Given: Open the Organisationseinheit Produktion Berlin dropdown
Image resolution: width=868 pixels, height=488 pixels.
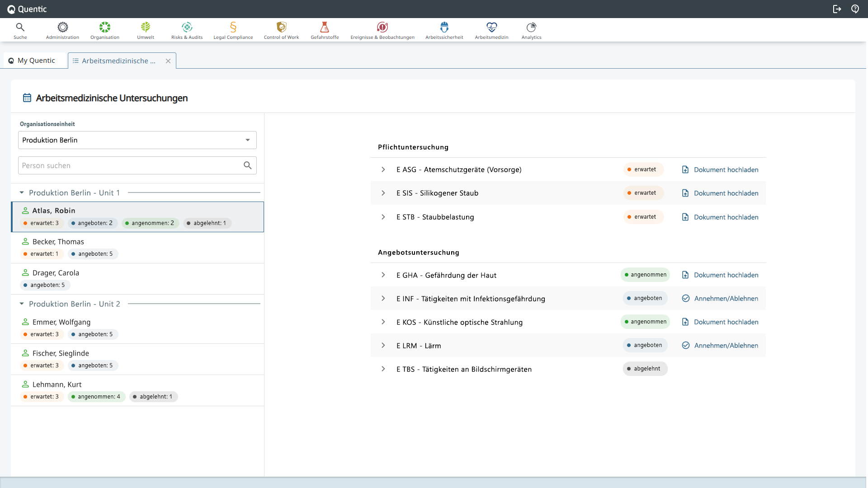Looking at the screenshot, I should (x=137, y=140).
